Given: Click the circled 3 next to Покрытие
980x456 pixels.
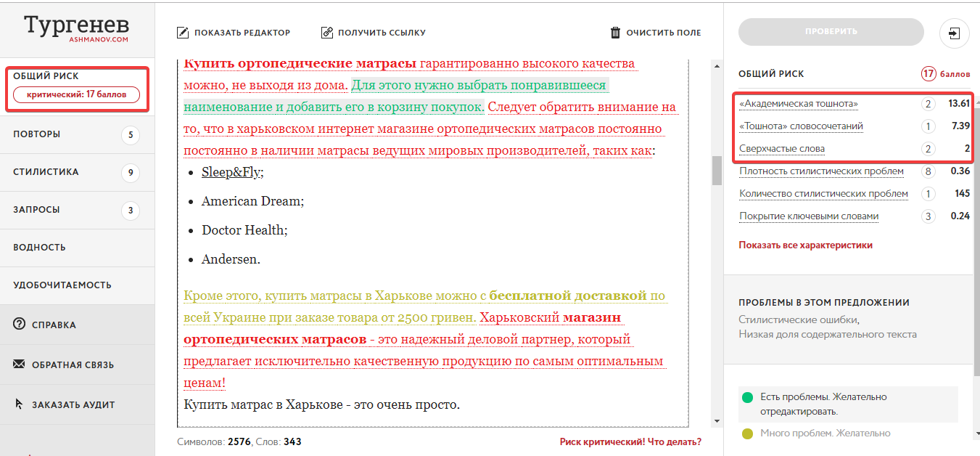Looking at the screenshot, I should (928, 216).
